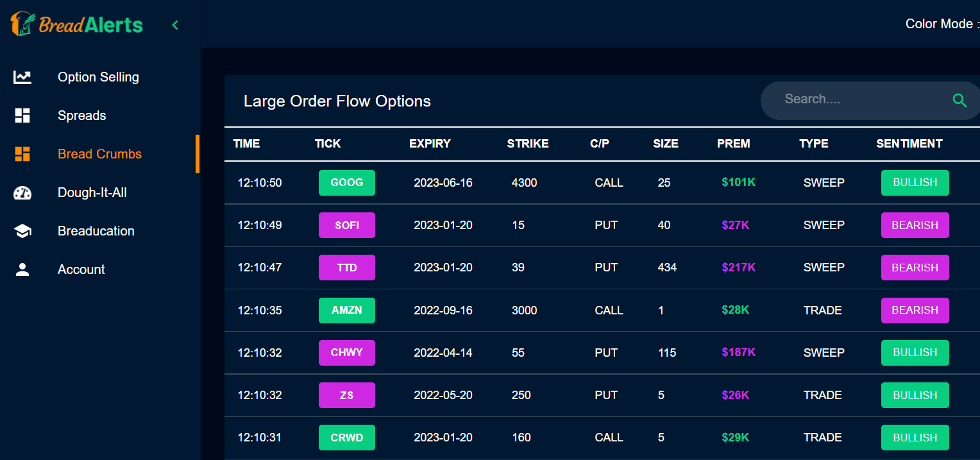Click the $27K premium value
Image resolution: width=980 pixels, height=460 pixels.
(x=736, y=225)
